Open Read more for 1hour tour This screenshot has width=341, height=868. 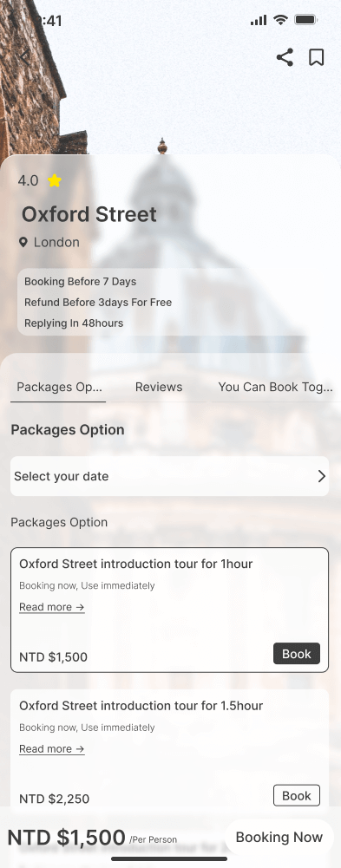coord(52,607)
